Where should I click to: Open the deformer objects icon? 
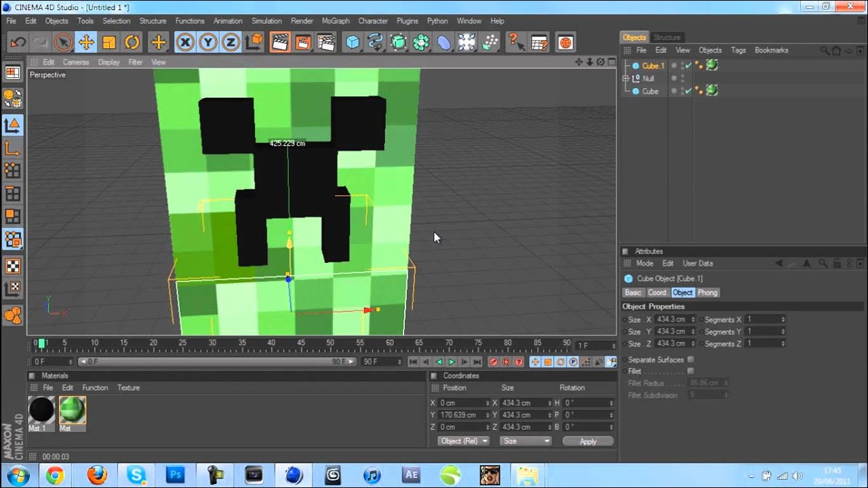(444, 43)
